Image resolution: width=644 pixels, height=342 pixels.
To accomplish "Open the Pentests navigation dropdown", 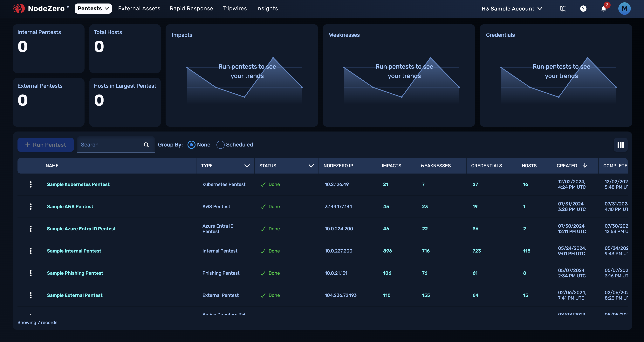I will coord(93,8).
